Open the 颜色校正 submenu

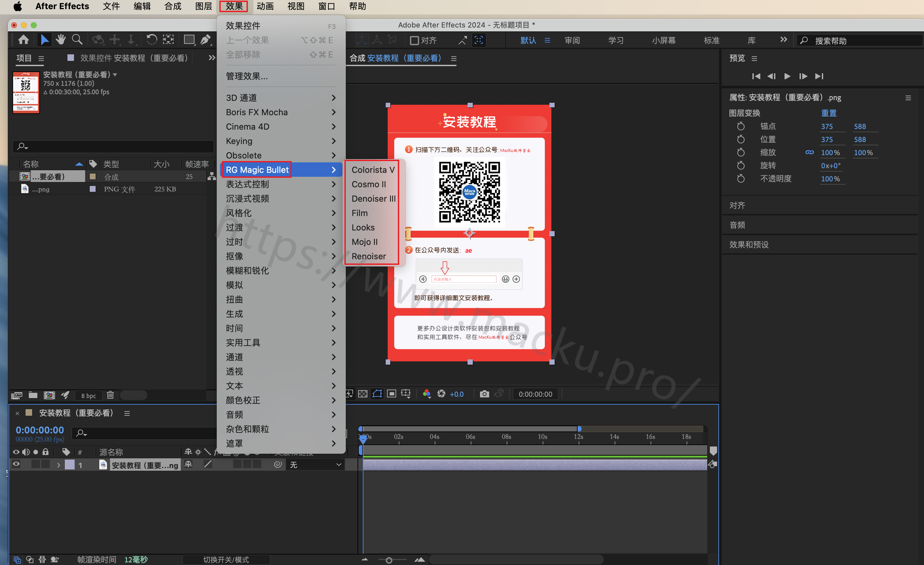coord(281,400)
